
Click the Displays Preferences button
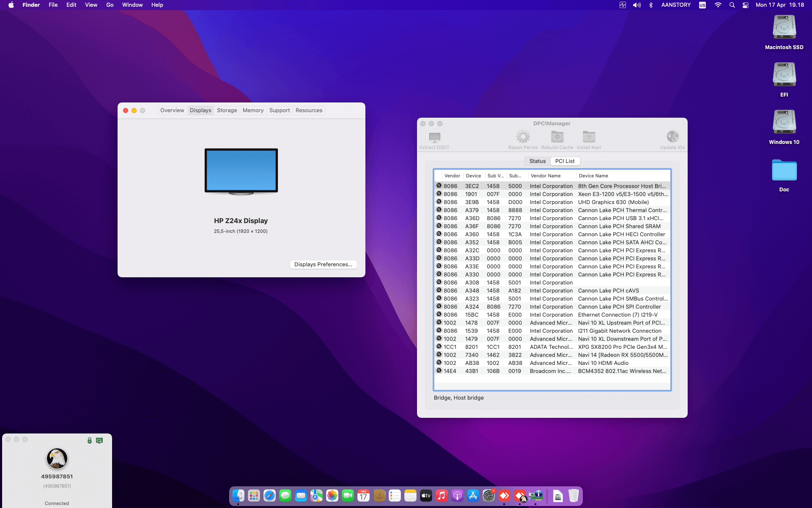[x=323, y=264]
